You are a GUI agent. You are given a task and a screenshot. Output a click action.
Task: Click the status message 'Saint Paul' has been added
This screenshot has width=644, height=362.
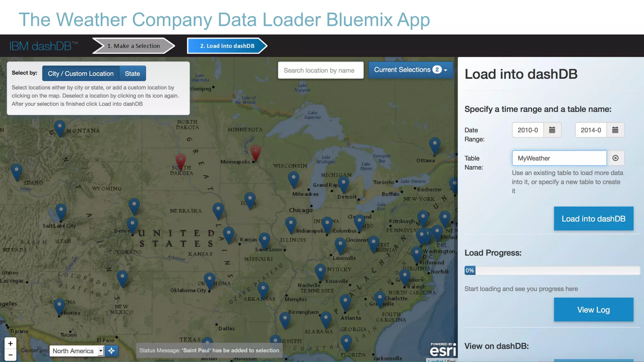pyautogui.click(x=209, y=350)
